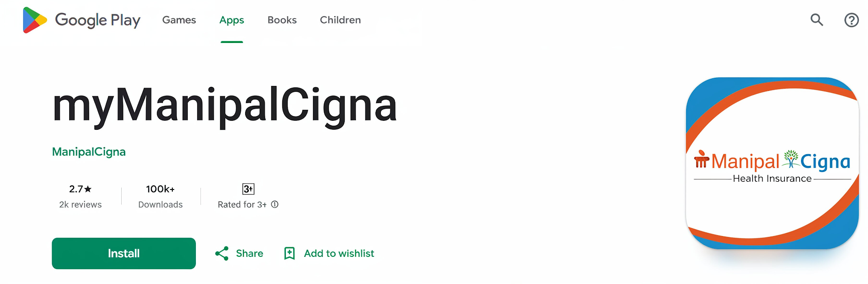Click the help question mark icon
Viewport: 868px width, 284px height.
(851, 20)
